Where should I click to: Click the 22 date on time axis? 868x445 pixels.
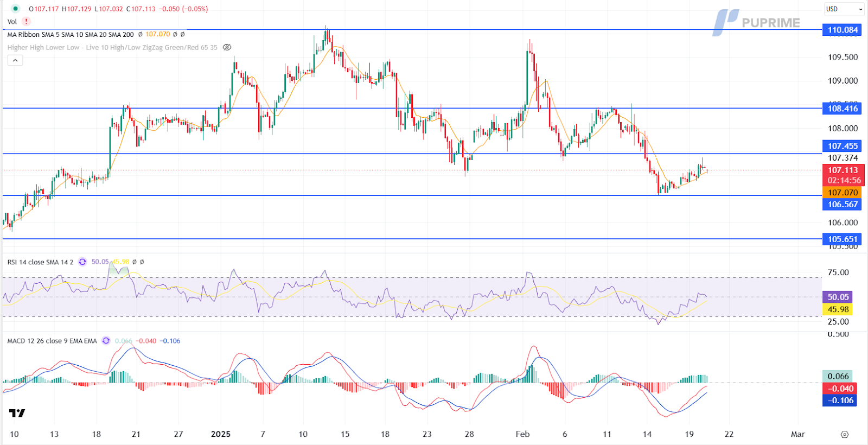tap(729, 434)
